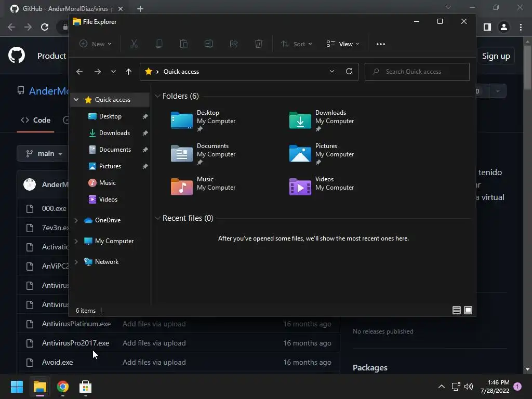
Task: Switch to large thumbnails view icon in status bar
Action: point(468,310)
